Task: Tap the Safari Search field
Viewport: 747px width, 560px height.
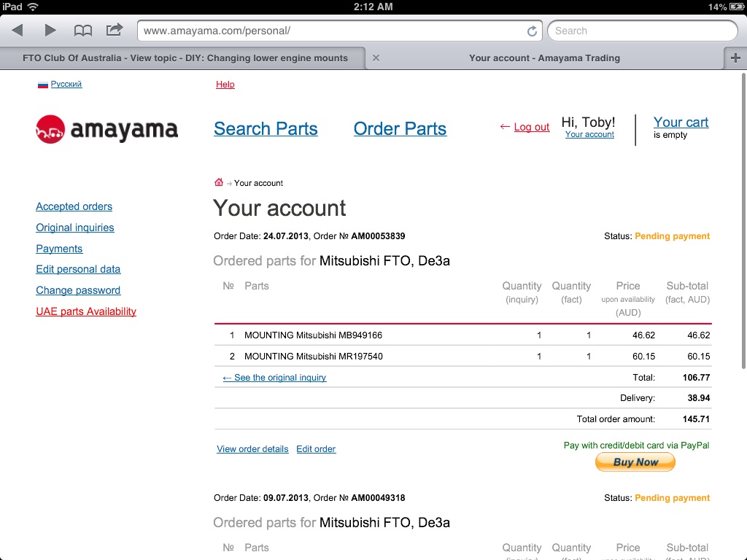Action: (642, 31)
